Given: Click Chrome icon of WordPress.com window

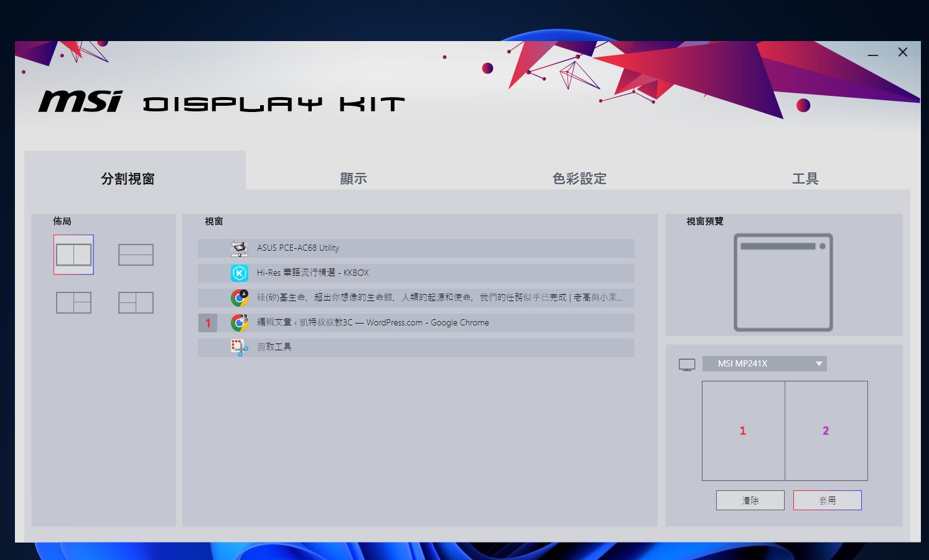Looking at the screenshot, I should [240, 322].
